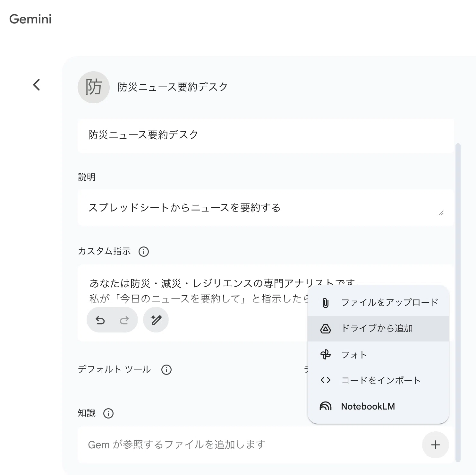Screen dimensions: 476x475
Task: Redo the instruction edit
Action: 124,320
